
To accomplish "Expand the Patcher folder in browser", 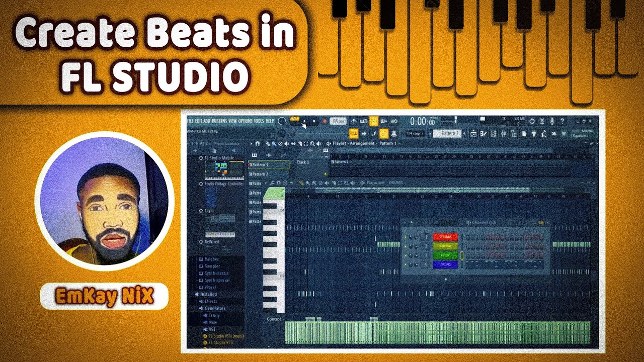I will click(x=211, y=259).
